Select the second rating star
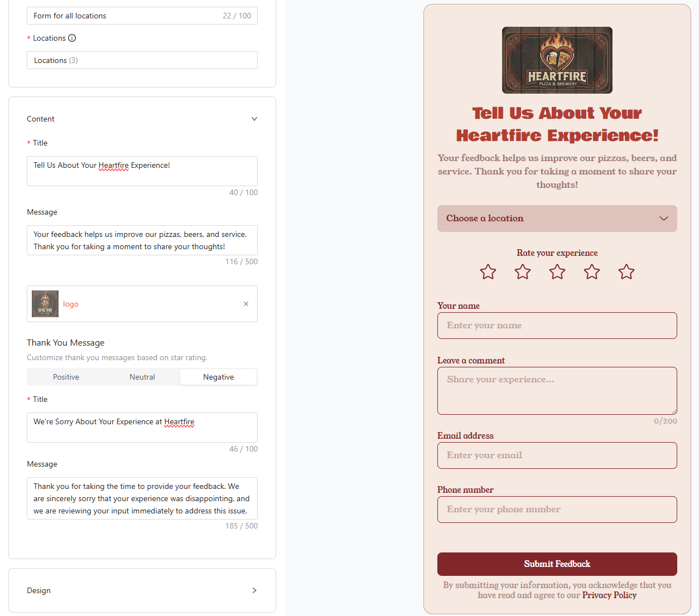Screen dimensions: 699x616 (x=523, y=271)
